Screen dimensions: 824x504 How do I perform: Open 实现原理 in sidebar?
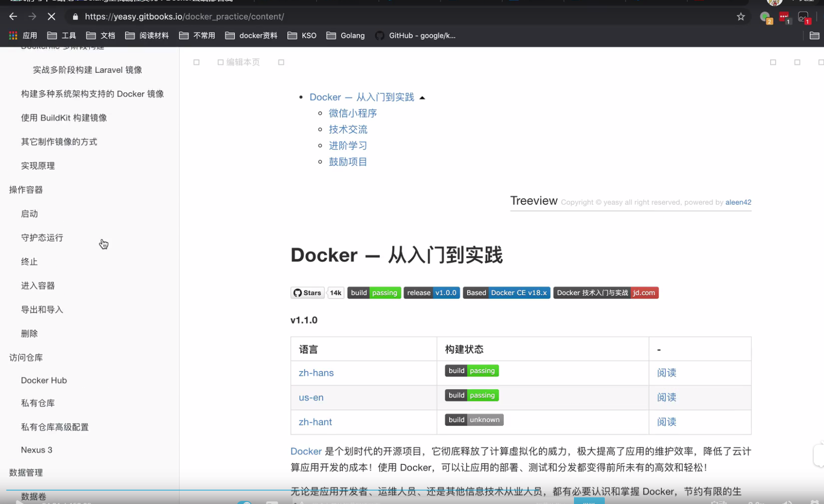point(38,166)
